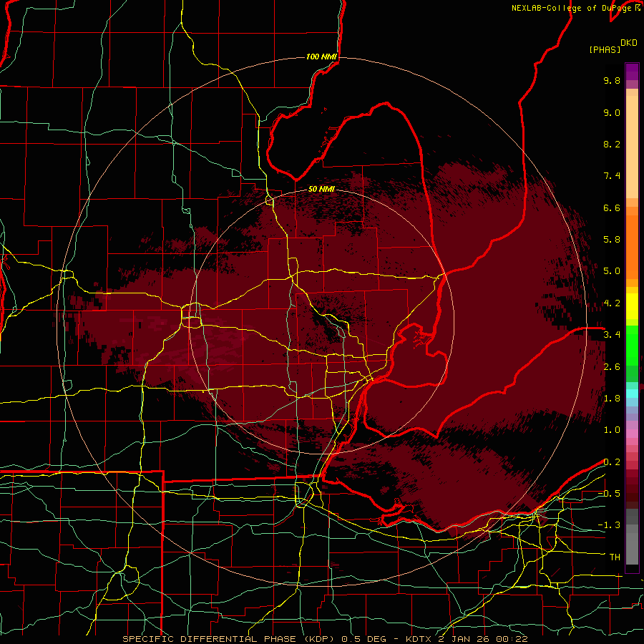This screenshot has width=644, height=644.
Task: Pick the peach band beside 8.2
Action: pos(632,147)
